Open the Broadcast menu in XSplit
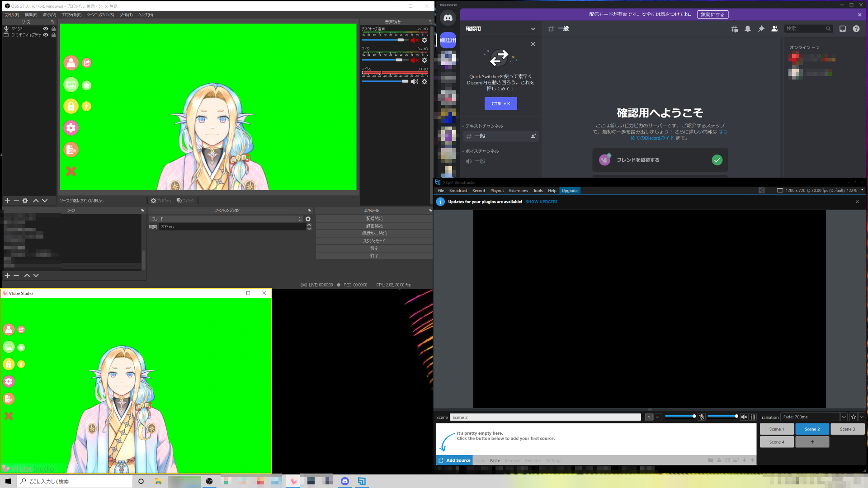The width and height of the screenshot is (868, 488). click(x=458, y=191)
